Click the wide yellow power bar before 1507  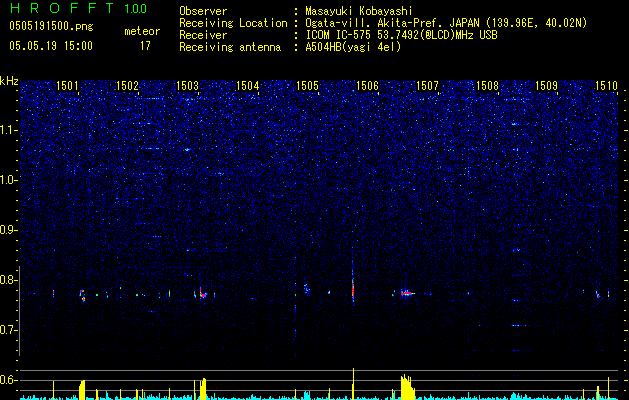[408, 387]
